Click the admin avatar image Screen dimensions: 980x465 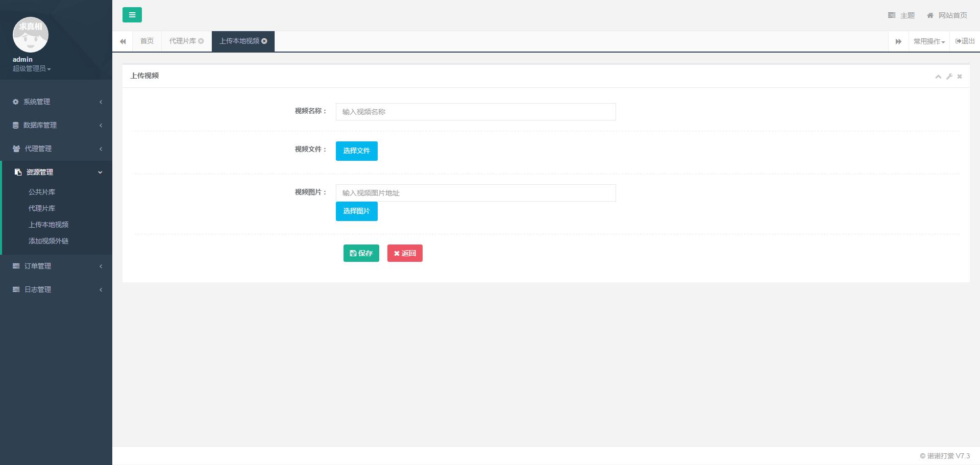coord(31,35)
